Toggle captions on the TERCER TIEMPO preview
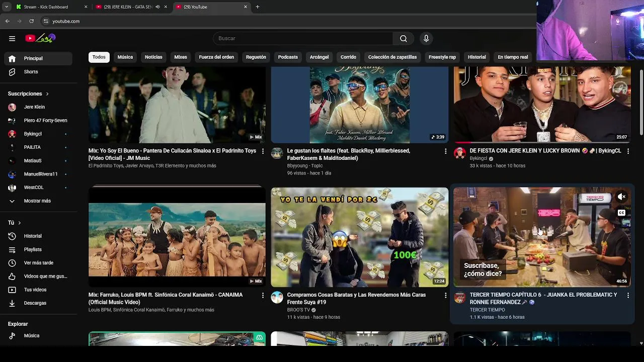This screenshot has height=362, width=644. point(621,213)
